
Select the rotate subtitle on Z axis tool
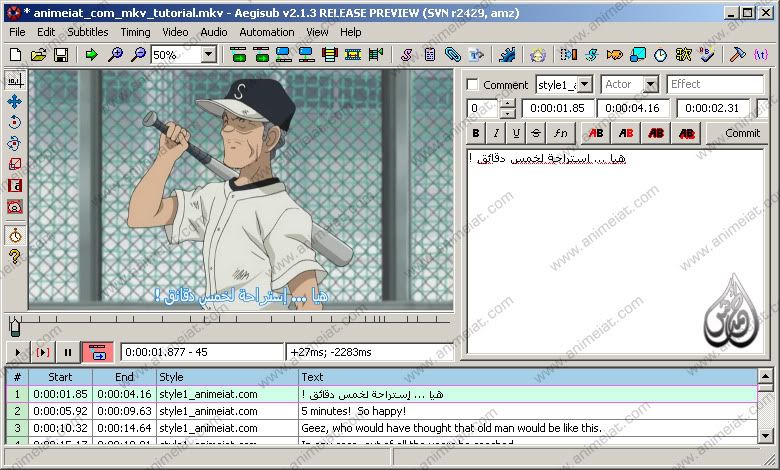click(15, 122)
